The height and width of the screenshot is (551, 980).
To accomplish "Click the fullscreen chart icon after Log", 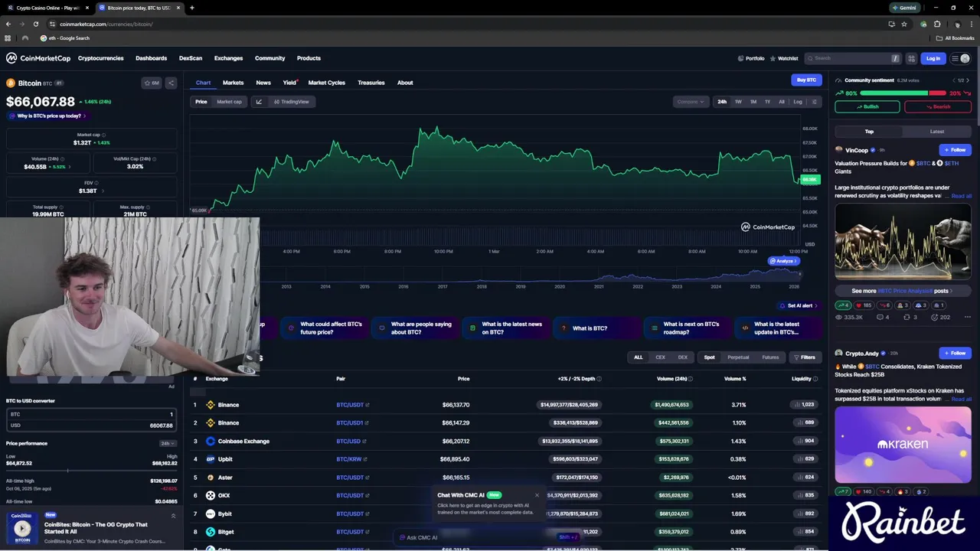I will pos(814,102).
